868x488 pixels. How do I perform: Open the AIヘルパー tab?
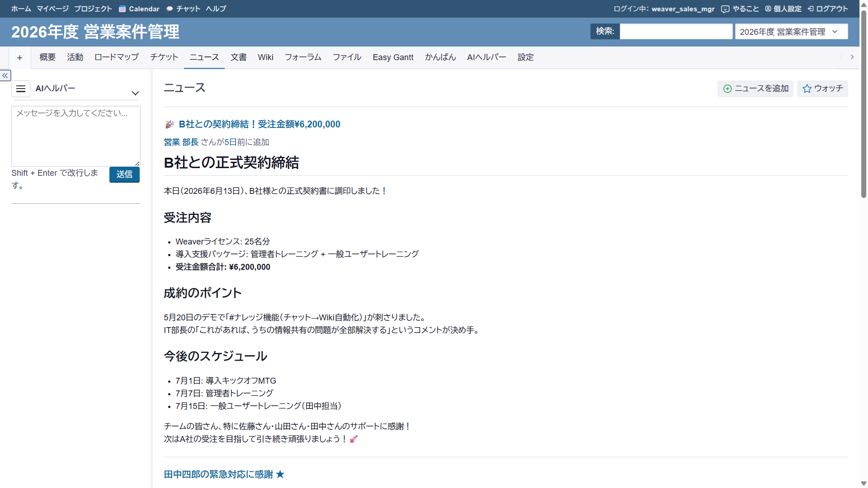coord(486,57)
